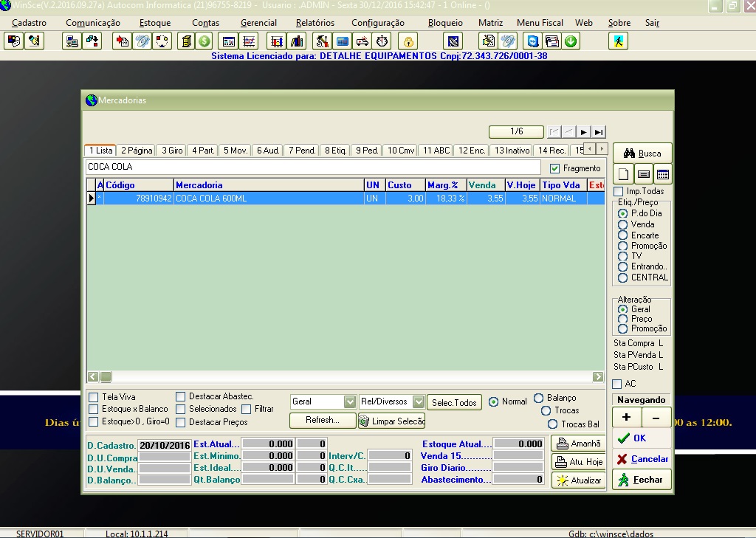Screen dimensions: 756x538
Task: Click the blank page icon below Busca
Action: 623,174
